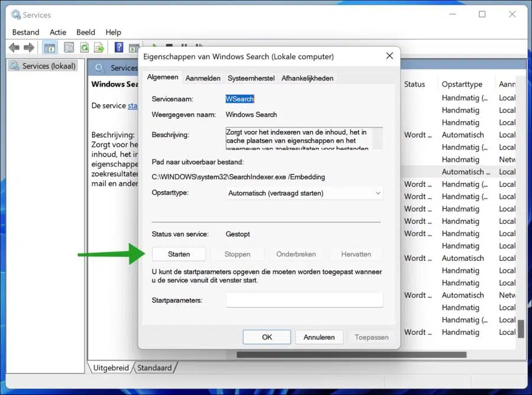Click the horizontal scrollbar of services list
This screenshot has width=532, height=395.
click(x=352, y=355)
